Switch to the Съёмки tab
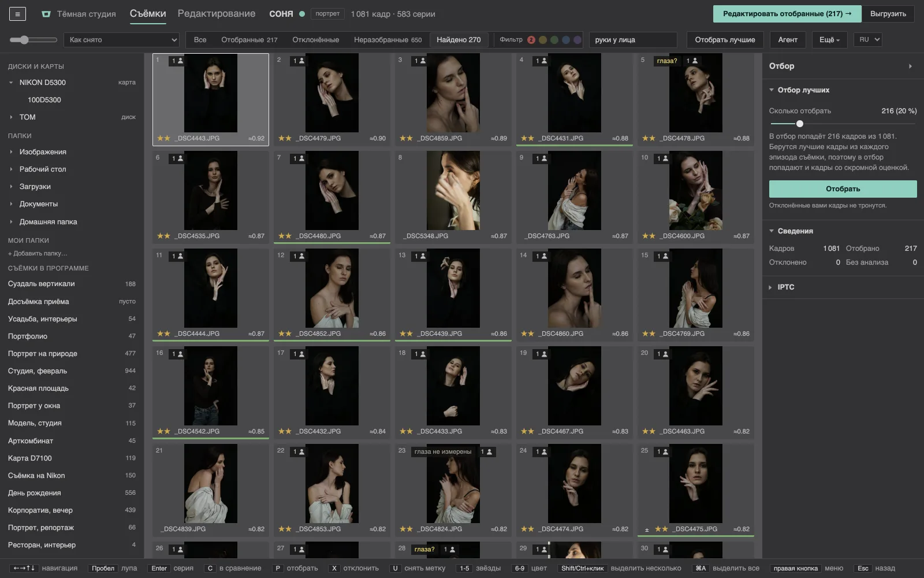The width and height of the screenshot is (924, 578). click(148, 14)
